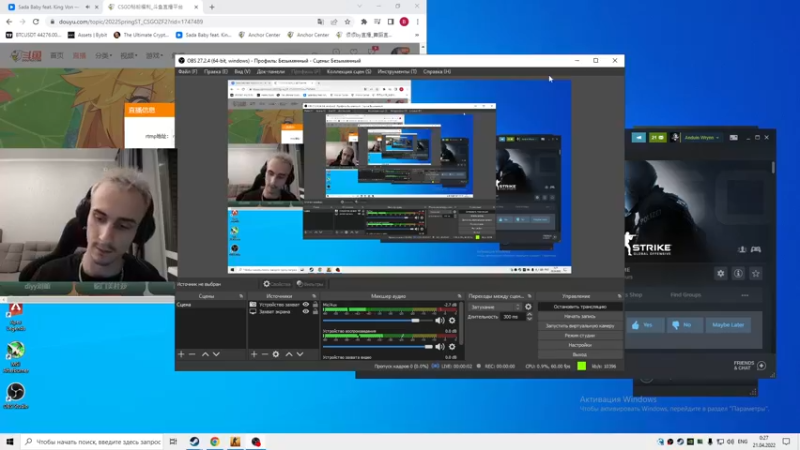
Task: Open Steam account name dropdown
Action: coord(702,137)
